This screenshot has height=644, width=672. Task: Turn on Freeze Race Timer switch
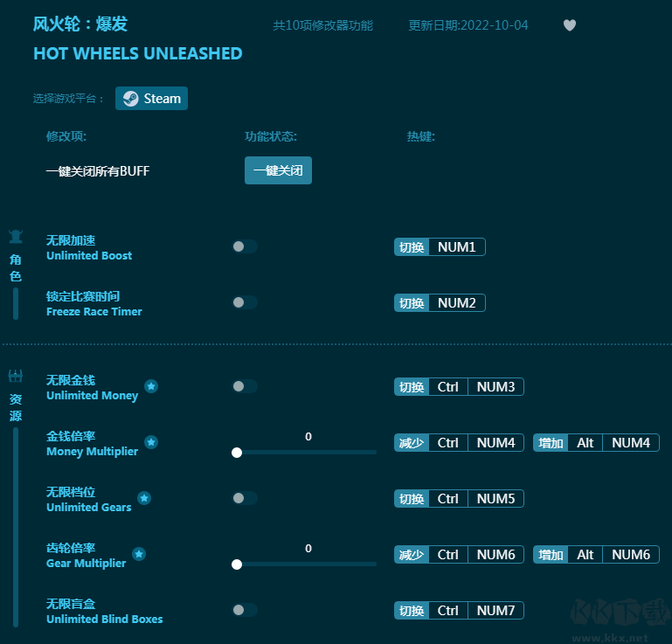click(245, 302)
